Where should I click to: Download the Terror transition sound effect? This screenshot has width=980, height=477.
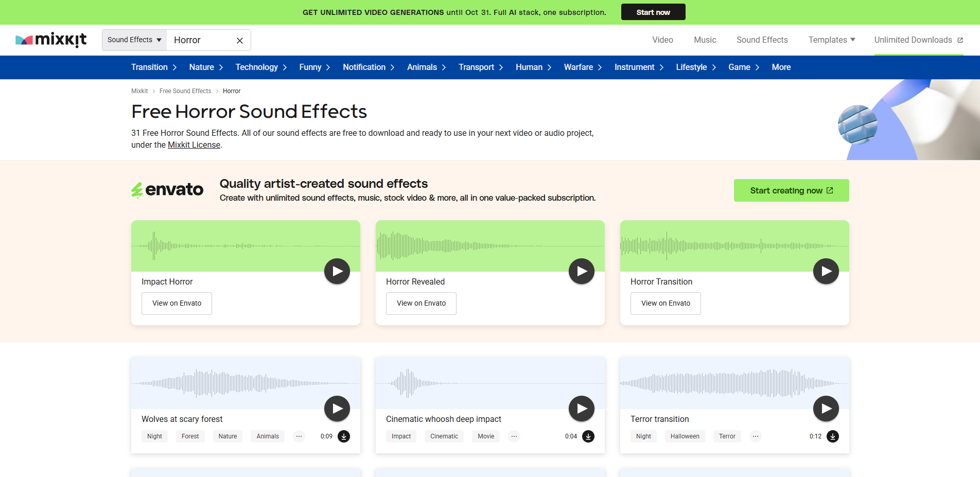coord(832,436)
